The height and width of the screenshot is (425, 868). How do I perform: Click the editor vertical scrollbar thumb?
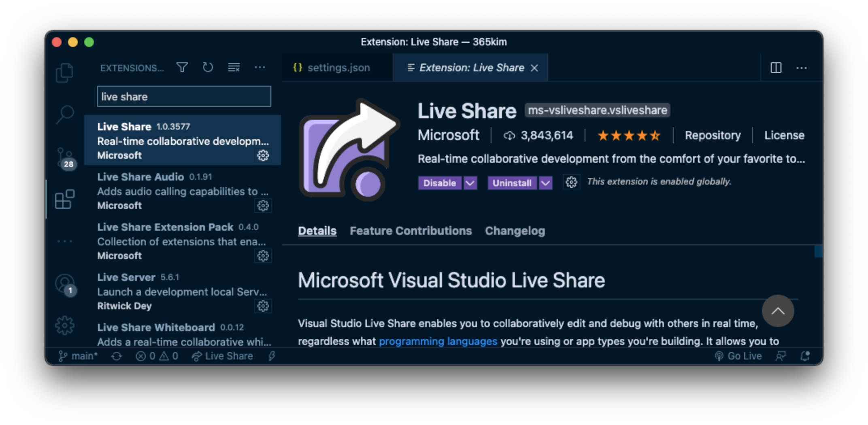(x=818, y=251)
